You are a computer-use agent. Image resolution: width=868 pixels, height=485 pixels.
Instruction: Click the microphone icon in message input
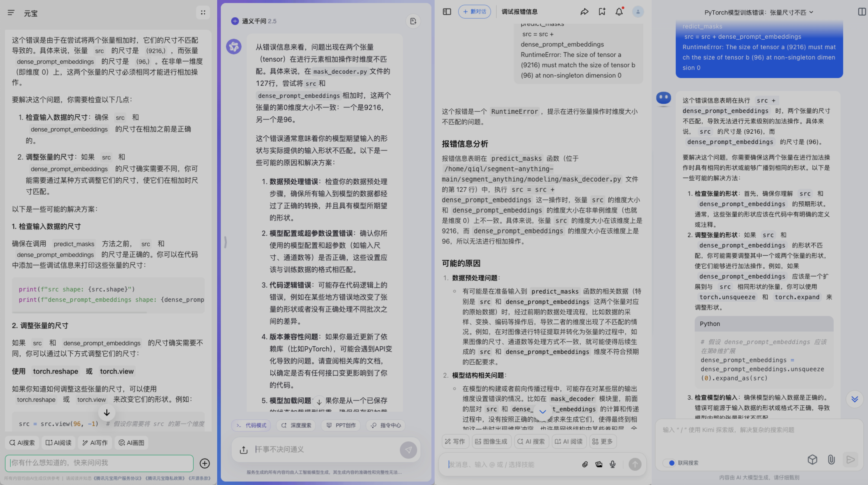point(613,465)
